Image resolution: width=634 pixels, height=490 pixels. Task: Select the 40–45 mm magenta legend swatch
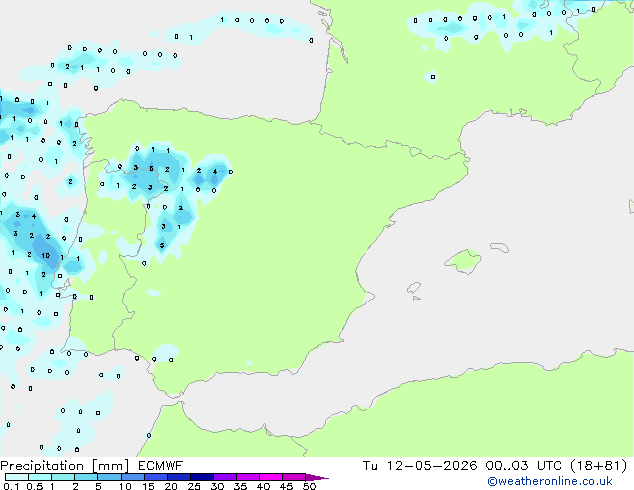[x=271, y=477]
